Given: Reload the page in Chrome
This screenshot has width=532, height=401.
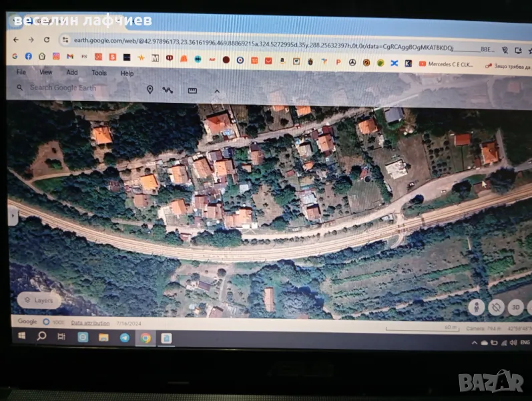Looking at the screenshot, I should click(47, 40).
